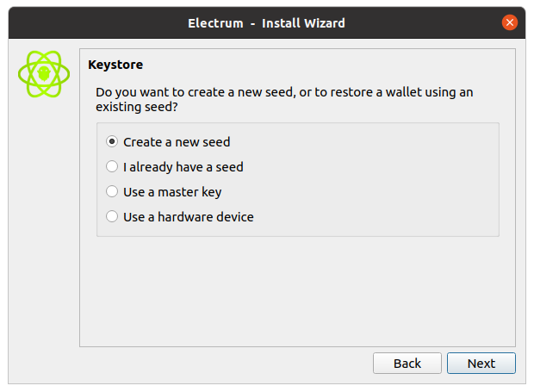The image size is (534, 392).
Task: Go back with the Back button
Action: click(x=407, y=363)
